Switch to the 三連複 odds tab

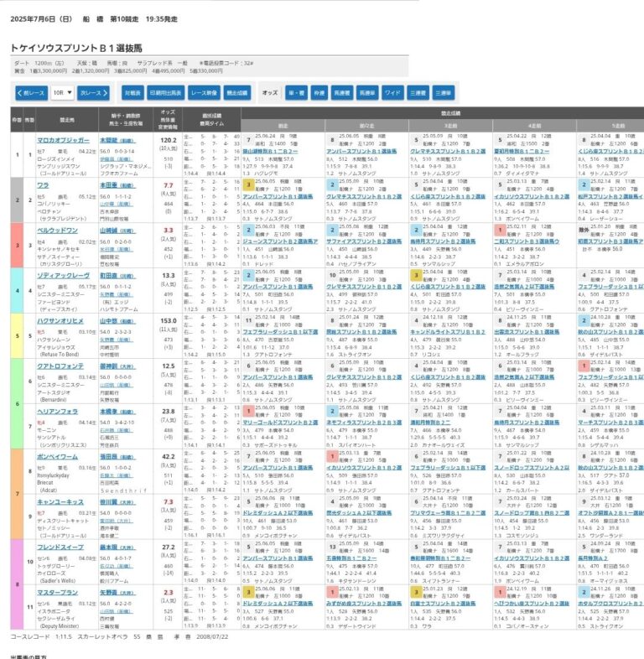[417, 93]
